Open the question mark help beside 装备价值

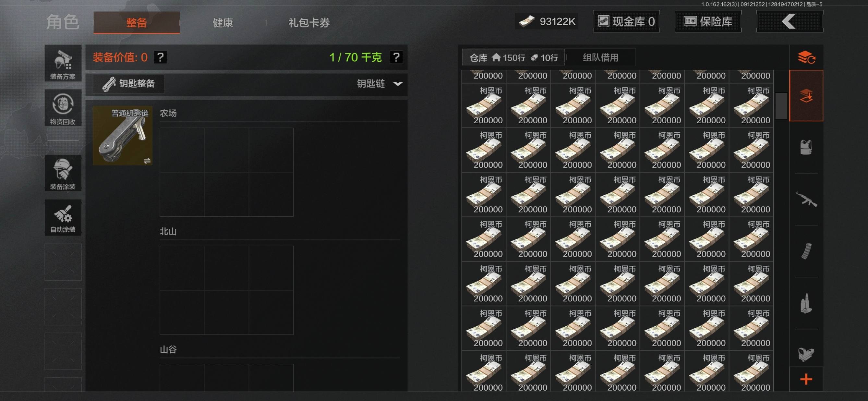[x=160, y=57]
